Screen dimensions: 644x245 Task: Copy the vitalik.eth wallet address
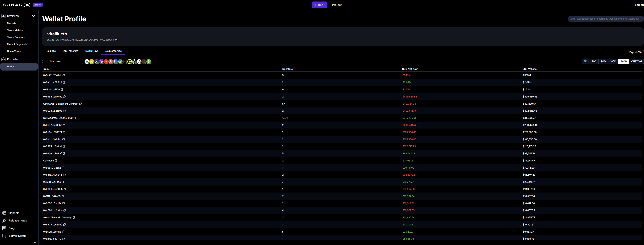click(116, 40)
